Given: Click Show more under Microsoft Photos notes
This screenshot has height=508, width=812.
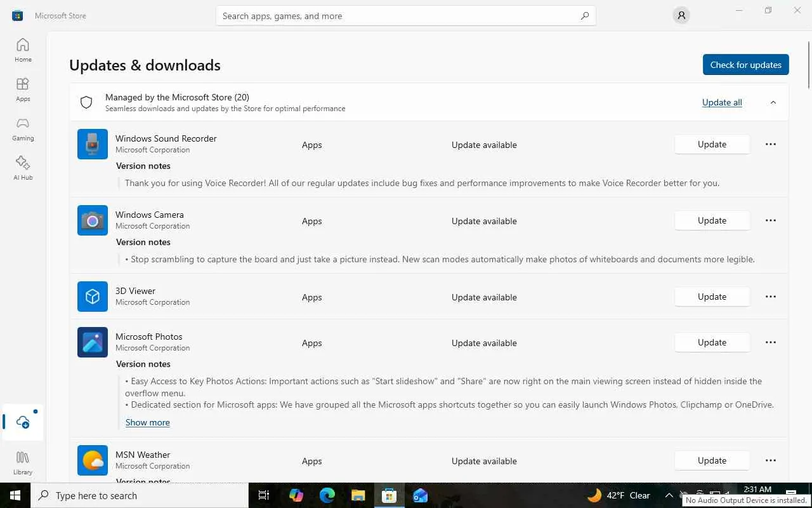Looking at the screenshot, I should click(148, 422).
